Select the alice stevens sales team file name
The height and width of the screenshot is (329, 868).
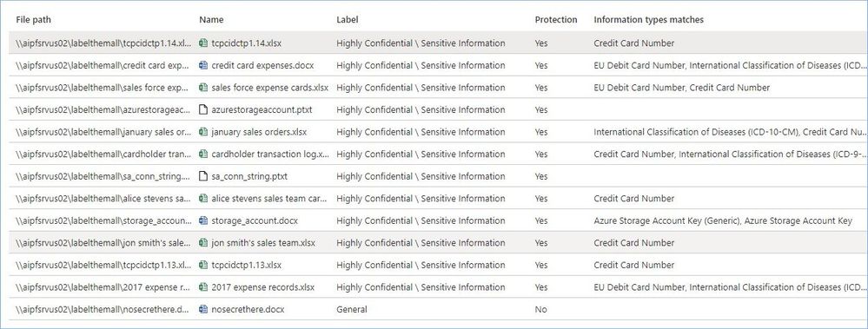click(x=269, y=199)
